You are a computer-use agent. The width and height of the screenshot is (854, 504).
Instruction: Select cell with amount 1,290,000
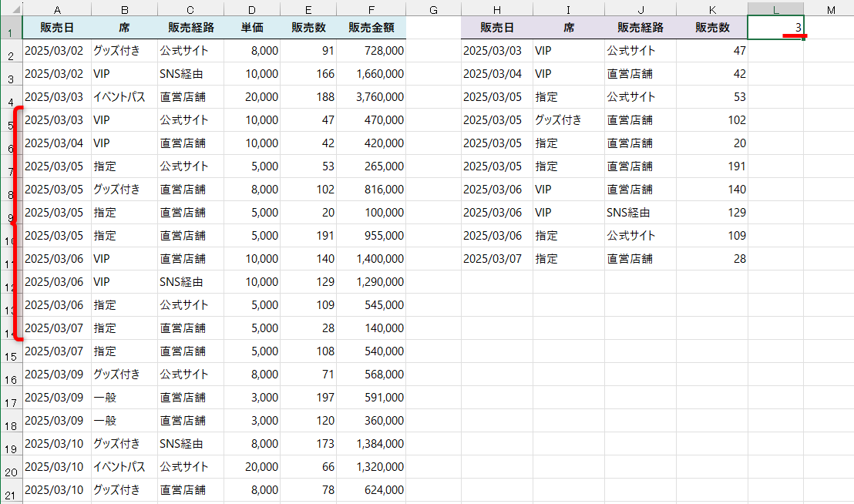(372, 283)
